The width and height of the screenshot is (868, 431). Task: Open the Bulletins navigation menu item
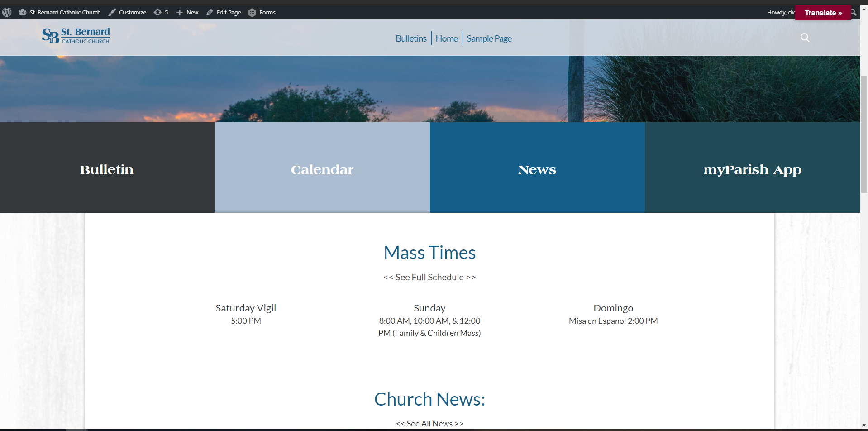411,38
